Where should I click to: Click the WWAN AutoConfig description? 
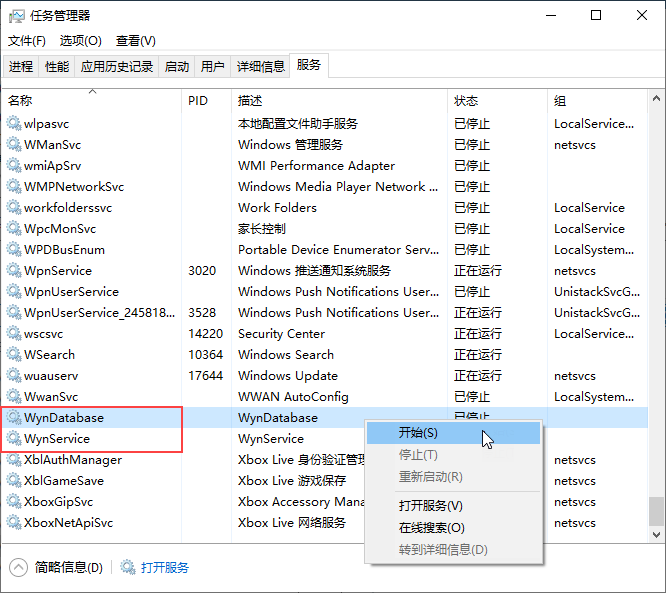293,396
